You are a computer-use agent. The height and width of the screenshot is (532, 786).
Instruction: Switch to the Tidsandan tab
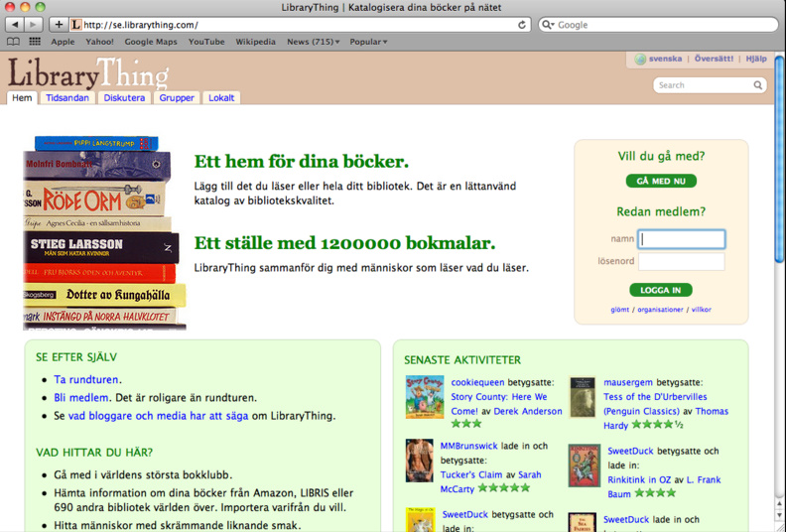coord(67,98)
